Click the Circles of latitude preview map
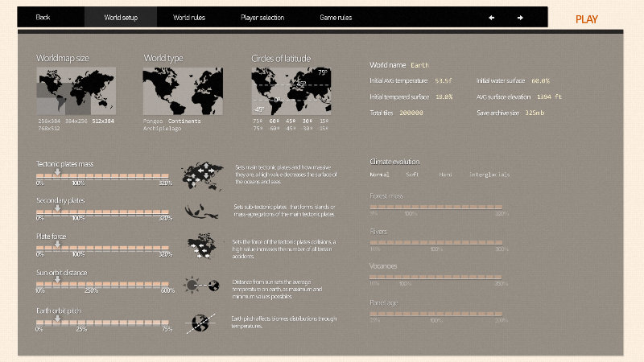Image resolution: width=644 pixels, height=362 pixels. point(291,91)
